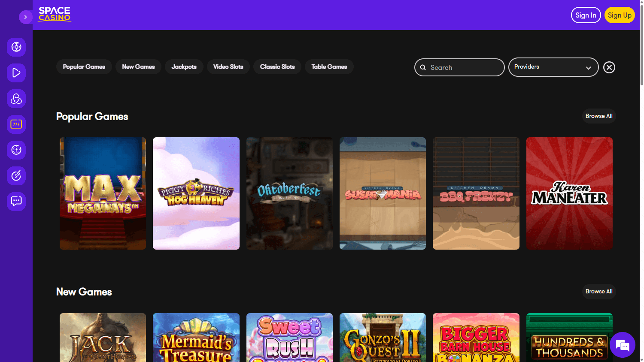Open the live chat bubble icon
This screenshot has width=644, height=362.
point(622,345)
